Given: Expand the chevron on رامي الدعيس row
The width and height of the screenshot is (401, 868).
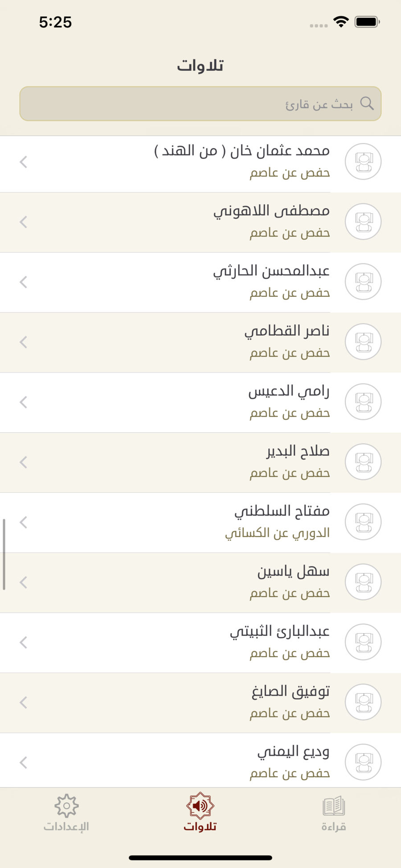Looking at the screenshot, I should [x=24, y=402].
